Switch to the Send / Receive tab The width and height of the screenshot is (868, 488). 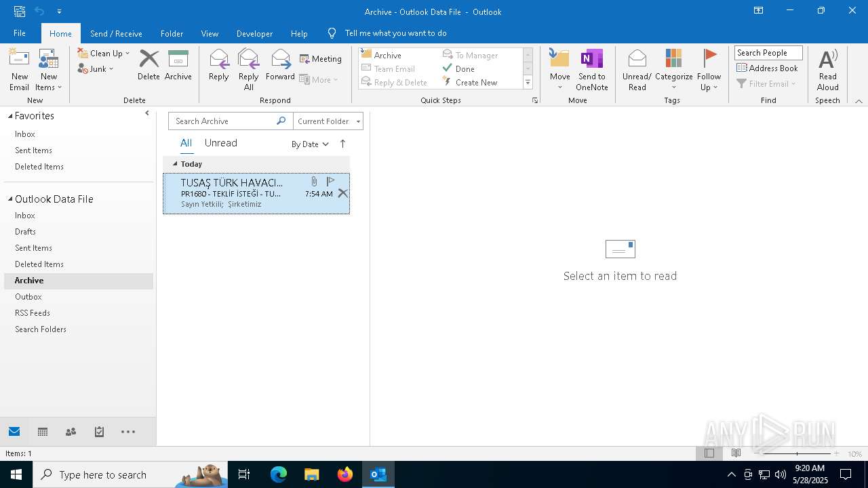[116, 33]
